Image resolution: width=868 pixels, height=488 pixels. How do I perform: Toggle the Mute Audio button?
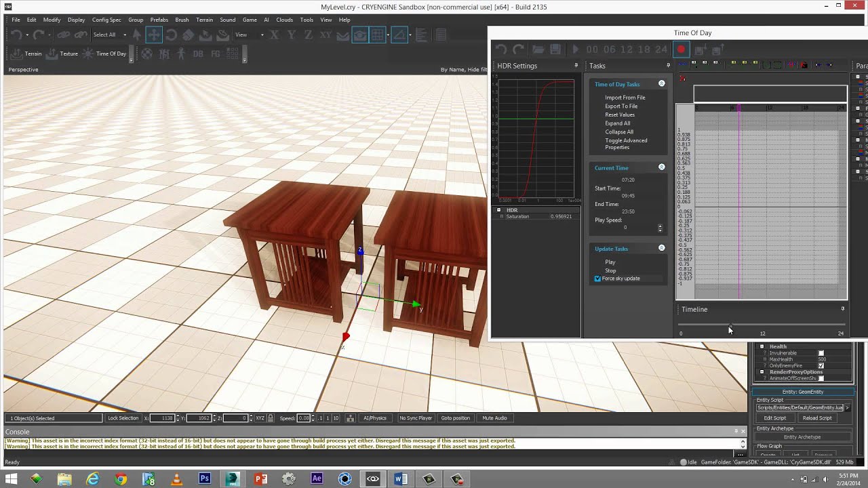point(494,418)
